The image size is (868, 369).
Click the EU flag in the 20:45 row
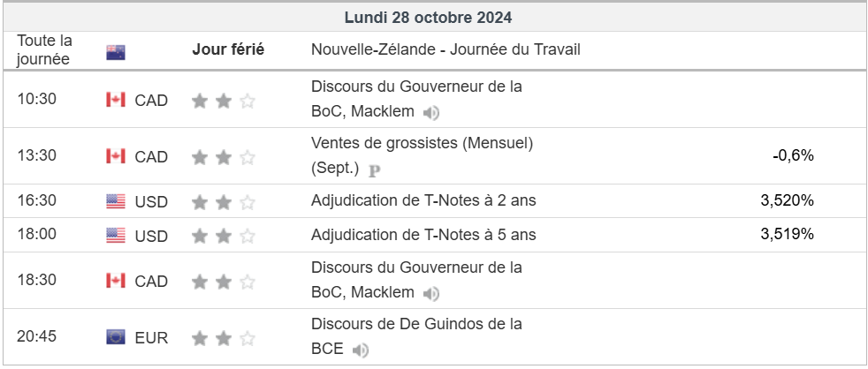point(116,337)
